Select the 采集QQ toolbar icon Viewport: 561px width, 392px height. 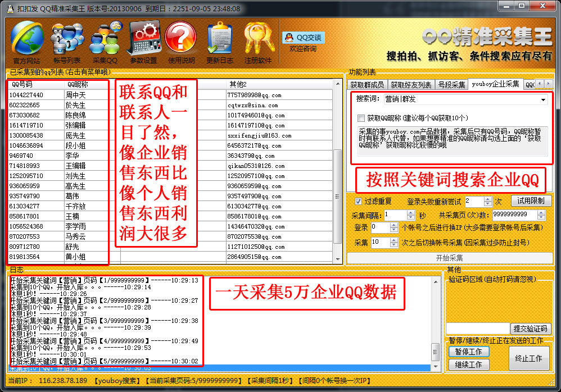tap(105, 42)
